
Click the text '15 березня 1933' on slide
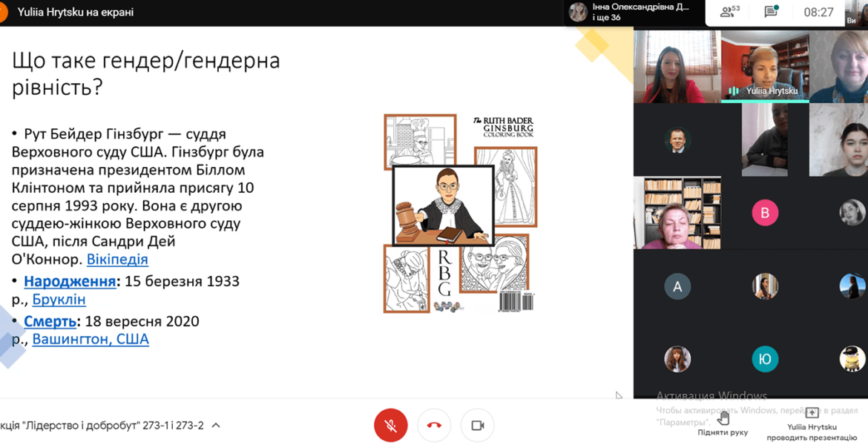182,281
